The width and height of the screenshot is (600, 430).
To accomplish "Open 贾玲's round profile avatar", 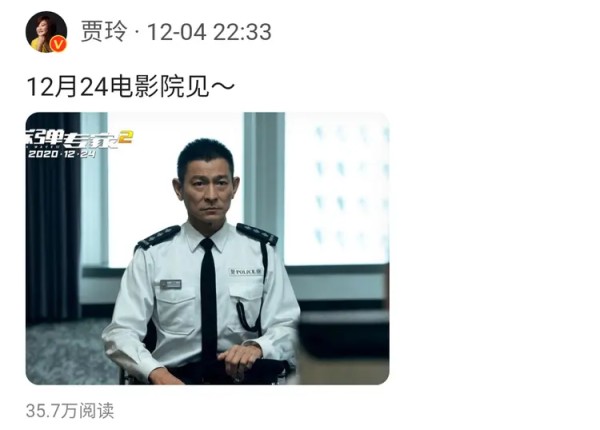I will [46, 32].
